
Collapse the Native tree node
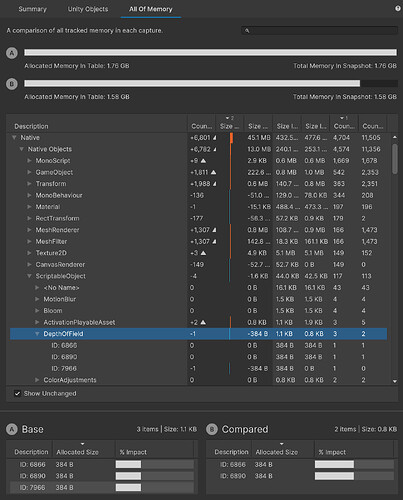tap(14, 138)
